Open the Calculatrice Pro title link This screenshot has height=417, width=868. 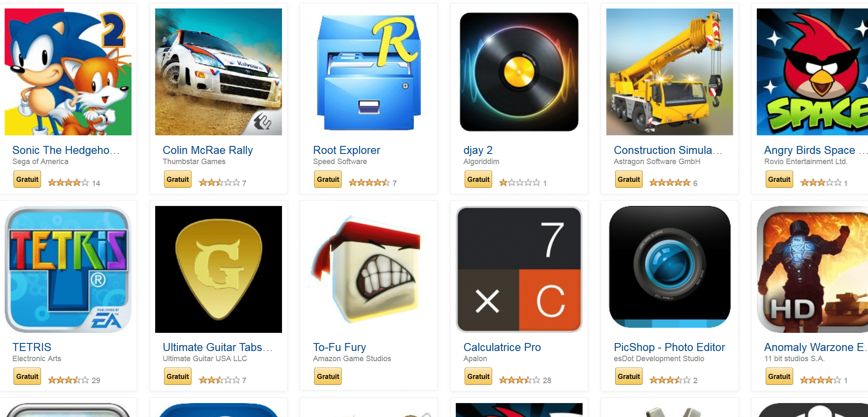[502, 347]
